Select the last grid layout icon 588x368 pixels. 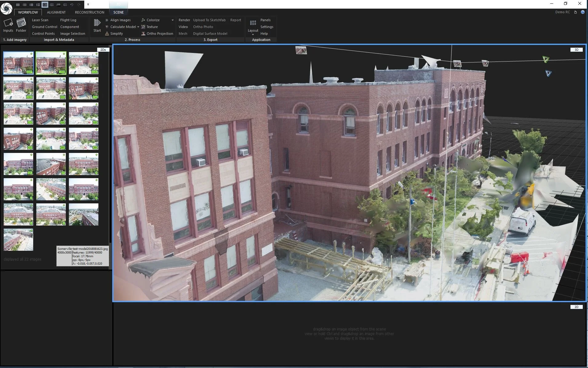coord(65,5)
